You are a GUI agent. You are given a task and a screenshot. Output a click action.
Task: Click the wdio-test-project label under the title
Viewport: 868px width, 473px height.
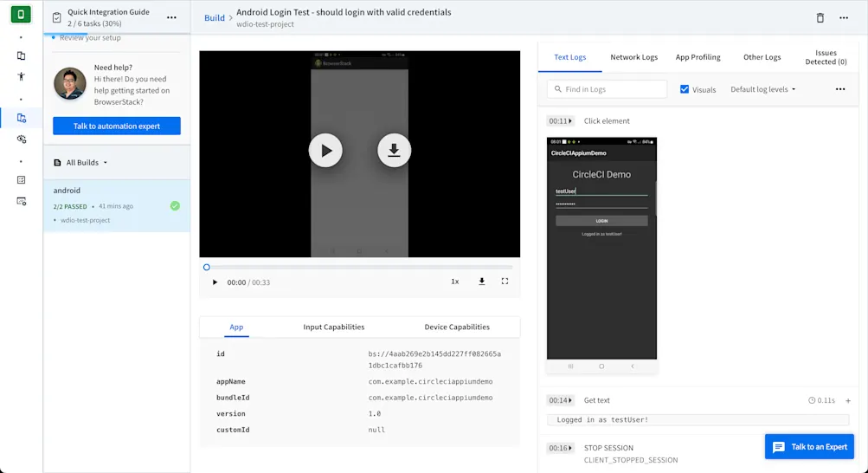pos(265,24)
